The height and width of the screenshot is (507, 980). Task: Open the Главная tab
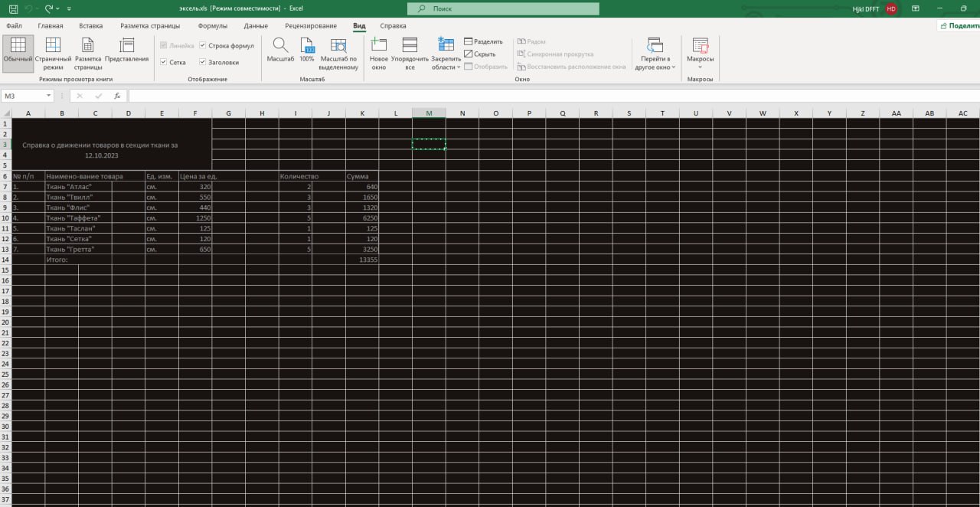pos(51,26)
